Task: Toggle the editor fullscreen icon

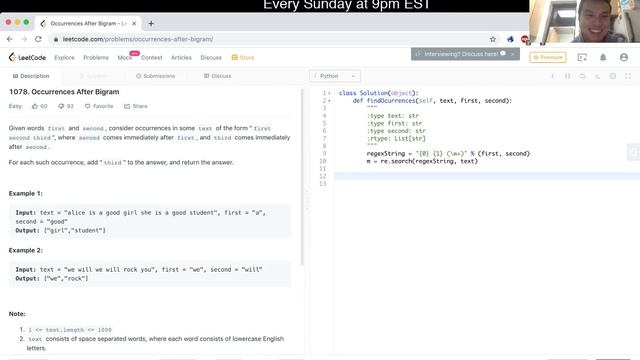Action: pyautogui.click(x=628, y=76)
